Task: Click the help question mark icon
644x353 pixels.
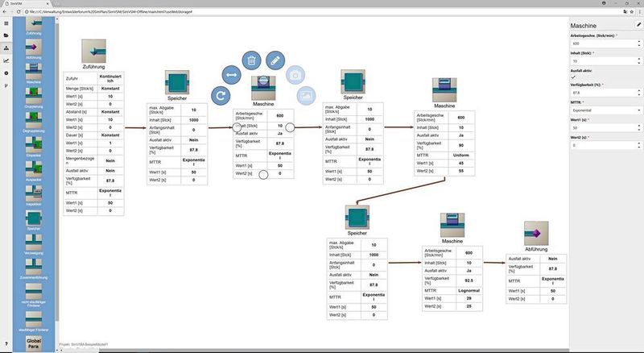Action: click(x=6, y=343)
